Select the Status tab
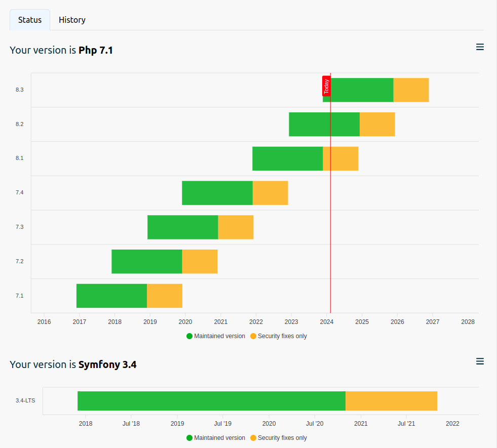Viewport: 497px width, 448px height. pyautogui.click(x=30, y=20)
